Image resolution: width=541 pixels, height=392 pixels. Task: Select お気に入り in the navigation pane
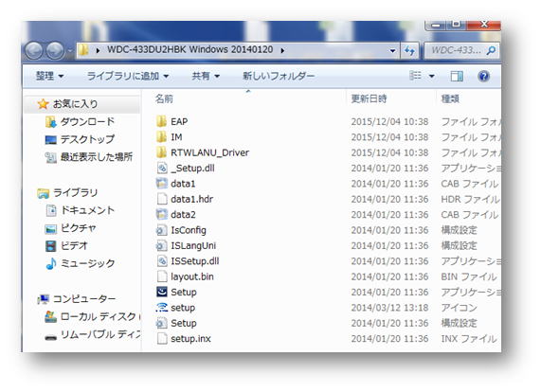pyautogui.click(x=75, y=104)
